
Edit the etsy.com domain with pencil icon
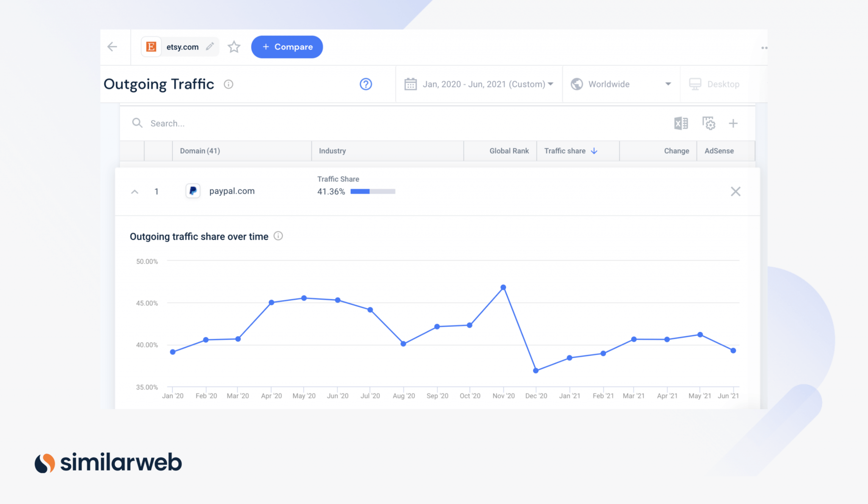(x=210, y=47)
